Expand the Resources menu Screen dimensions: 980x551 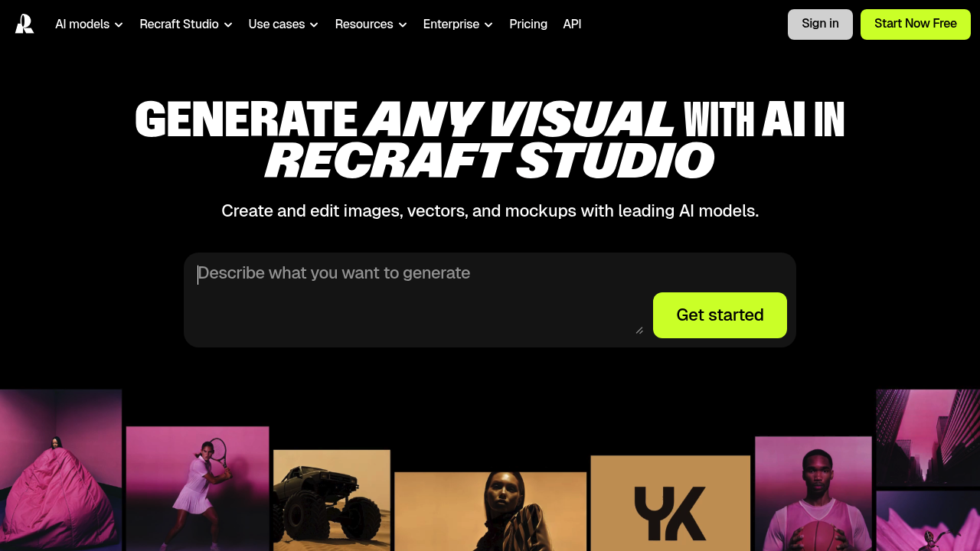(364, 24)
